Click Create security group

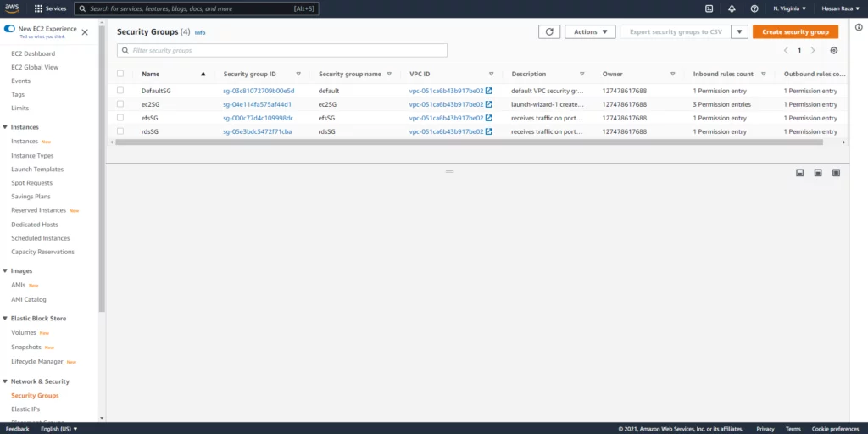pyautogui.click(x=795, y=31)
